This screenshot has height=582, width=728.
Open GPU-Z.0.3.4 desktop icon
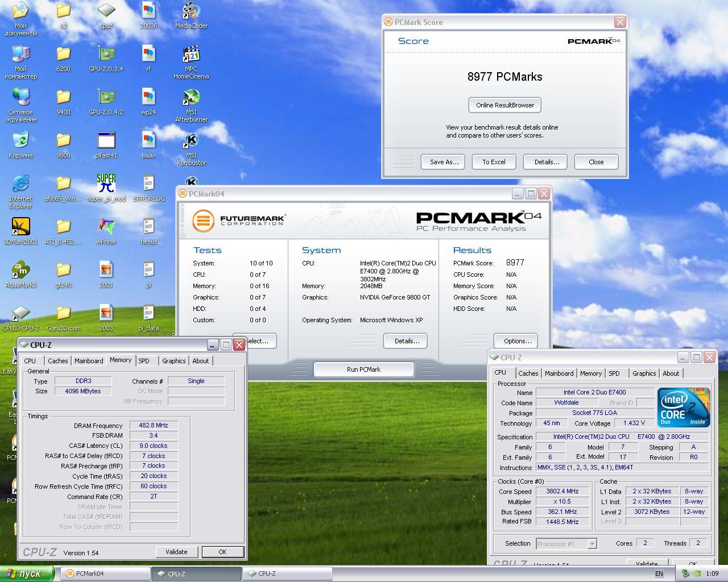[106, 59]
